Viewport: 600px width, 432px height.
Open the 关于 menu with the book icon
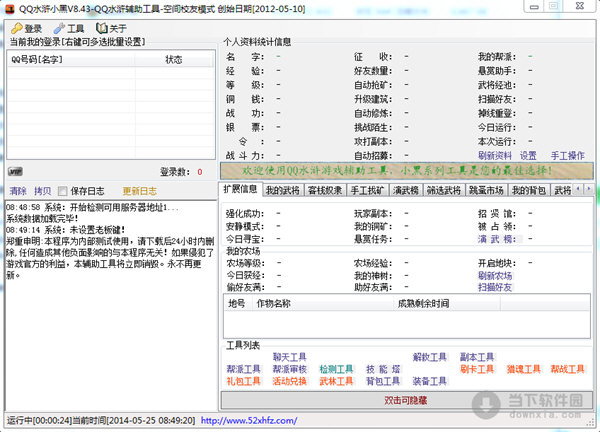[x=111, y=28]
